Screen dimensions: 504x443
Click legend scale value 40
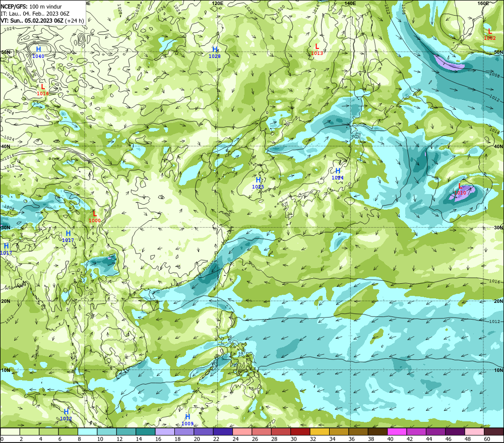click(390, 439)
